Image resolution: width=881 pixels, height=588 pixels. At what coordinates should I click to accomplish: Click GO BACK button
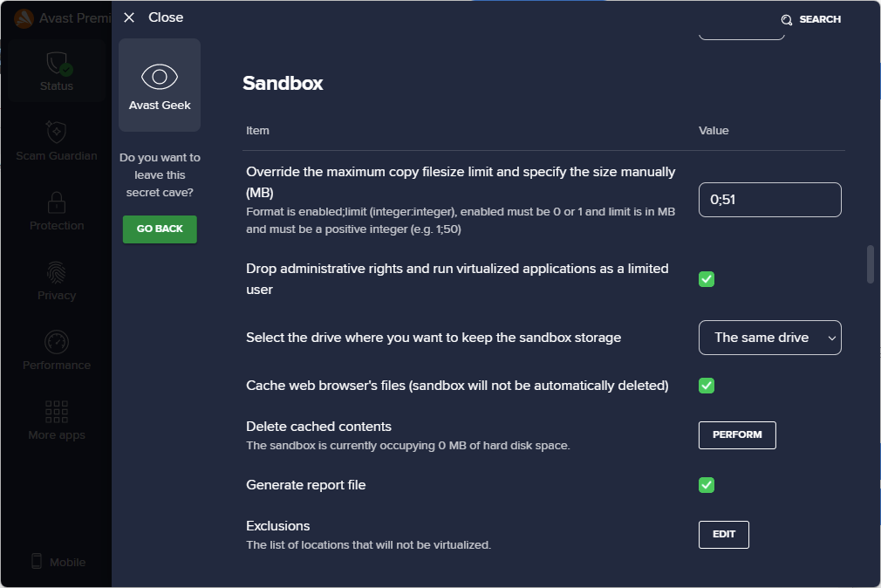pos(160,229)
